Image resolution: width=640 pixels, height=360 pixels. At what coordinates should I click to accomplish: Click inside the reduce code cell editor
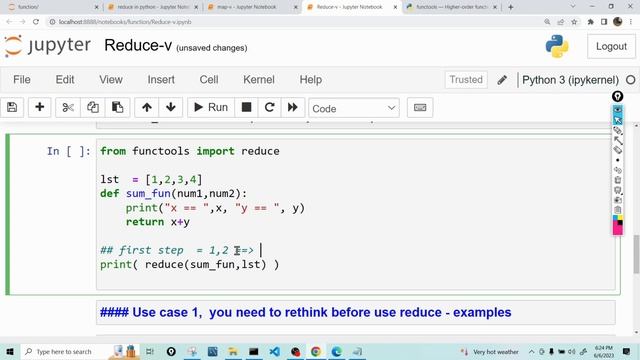356,214
